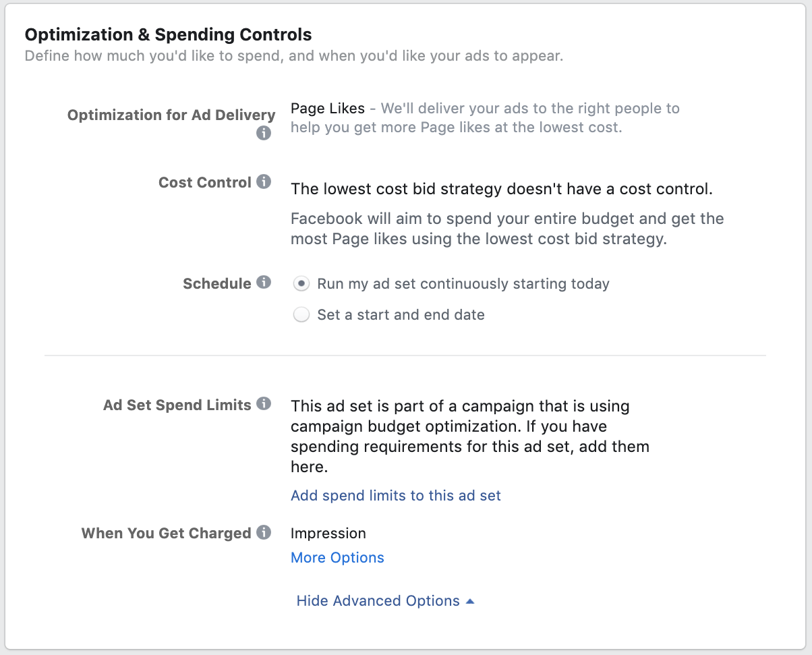
Task: Click the Schedule info icon
Action: [263, 282]
